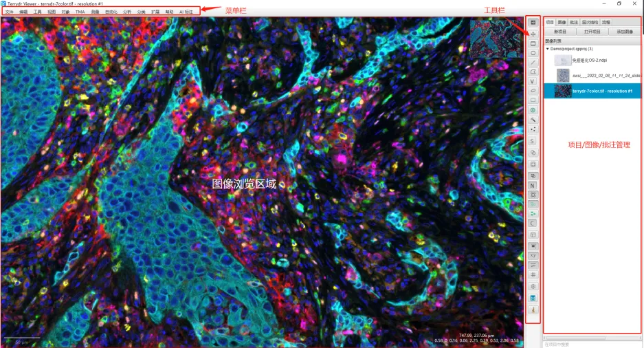This screenshot has width=644, height=348.
Task: Select the green circle Wand tool
Action: [x=533, y=110]
